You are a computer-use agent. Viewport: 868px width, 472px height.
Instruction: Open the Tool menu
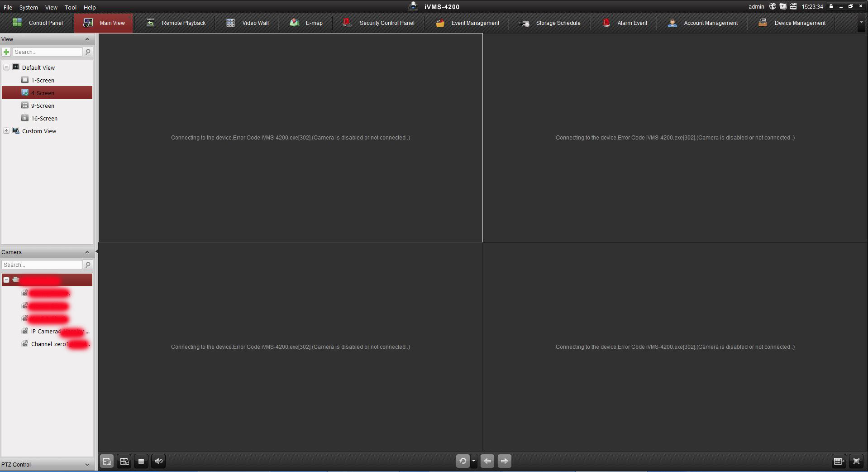click(70, 7)
